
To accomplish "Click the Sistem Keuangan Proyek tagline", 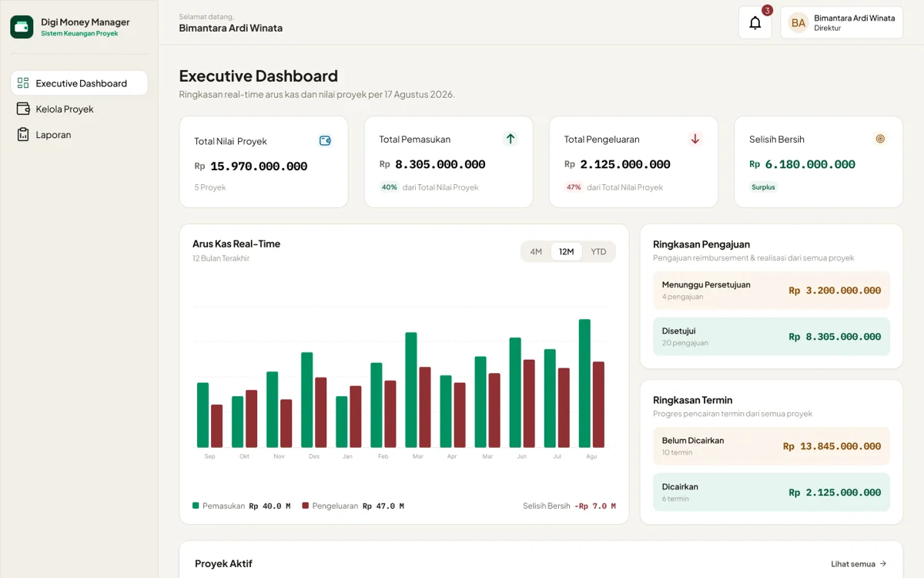I will click(79, 34).
